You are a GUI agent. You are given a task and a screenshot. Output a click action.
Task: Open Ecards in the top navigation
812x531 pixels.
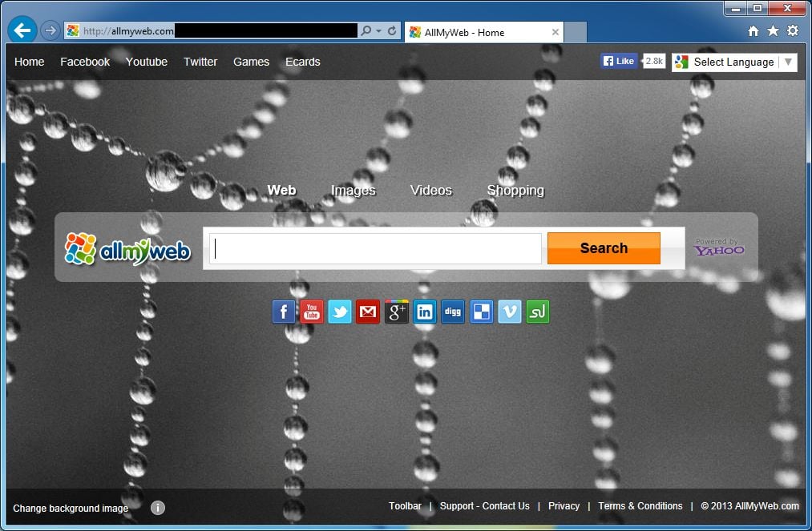[x=302, y=62]
